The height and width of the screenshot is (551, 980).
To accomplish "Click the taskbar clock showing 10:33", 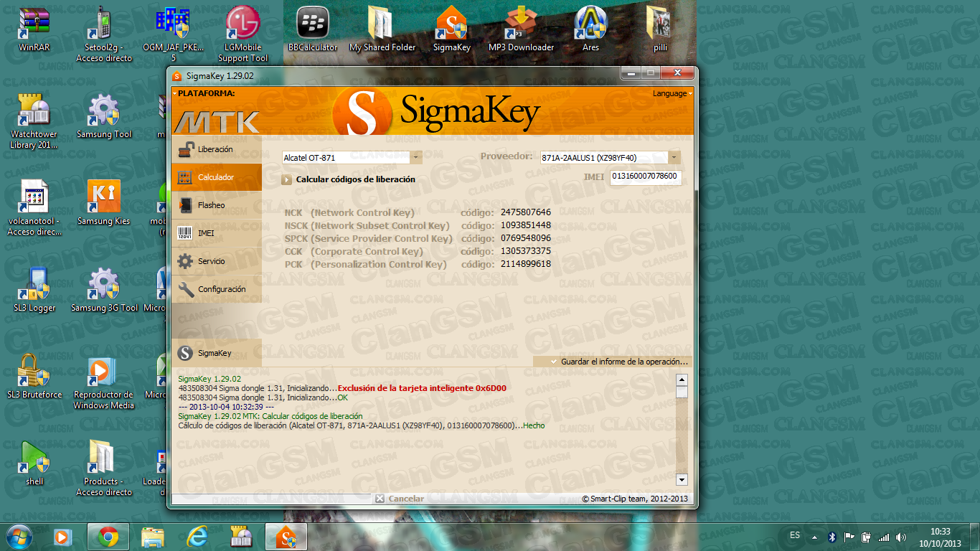I will 940,537.
